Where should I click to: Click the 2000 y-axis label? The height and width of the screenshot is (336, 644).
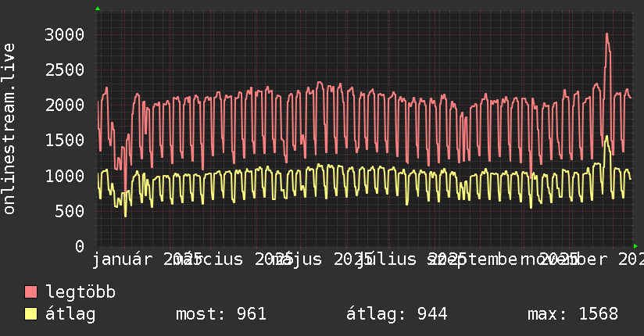pyautogui.click(x=65, y=105)
